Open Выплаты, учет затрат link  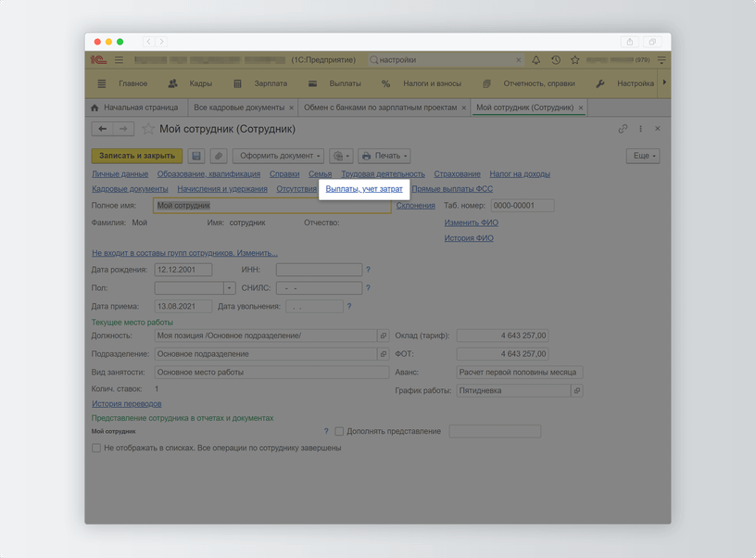point(364,189)
